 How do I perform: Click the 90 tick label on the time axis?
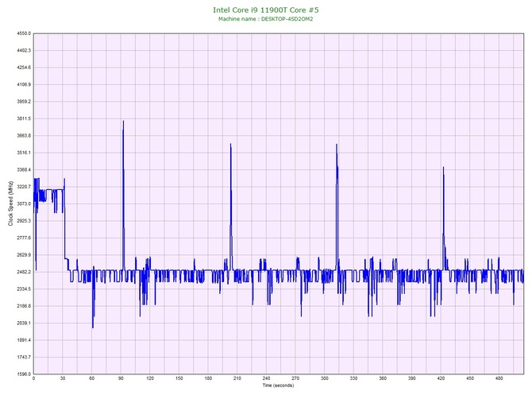[x=121, y=378]
